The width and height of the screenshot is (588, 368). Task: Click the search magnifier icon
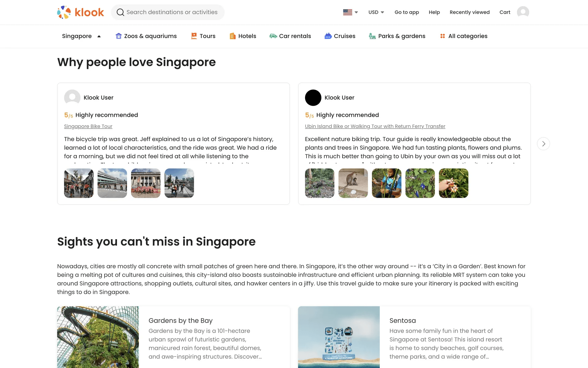[x=120, y=12]
